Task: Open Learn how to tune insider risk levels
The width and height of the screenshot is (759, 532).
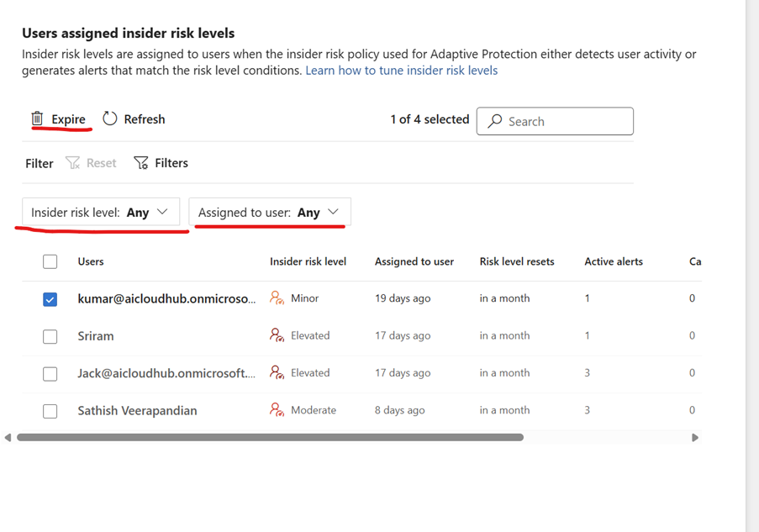Action: click(x=401, y=71)
